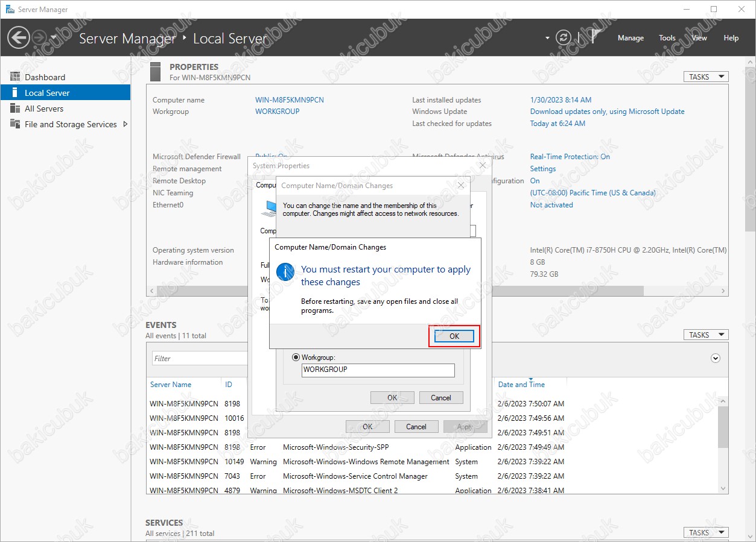Image resolution: width=756 pixels, height=542 pixels.
Task: Select the Workgroup radio button
Action: coord(296,358)
